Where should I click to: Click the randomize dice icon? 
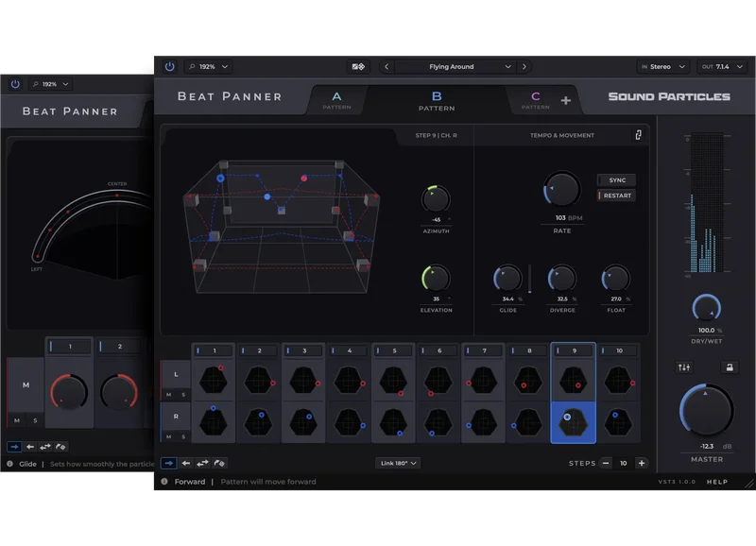(x=358, y=66)
